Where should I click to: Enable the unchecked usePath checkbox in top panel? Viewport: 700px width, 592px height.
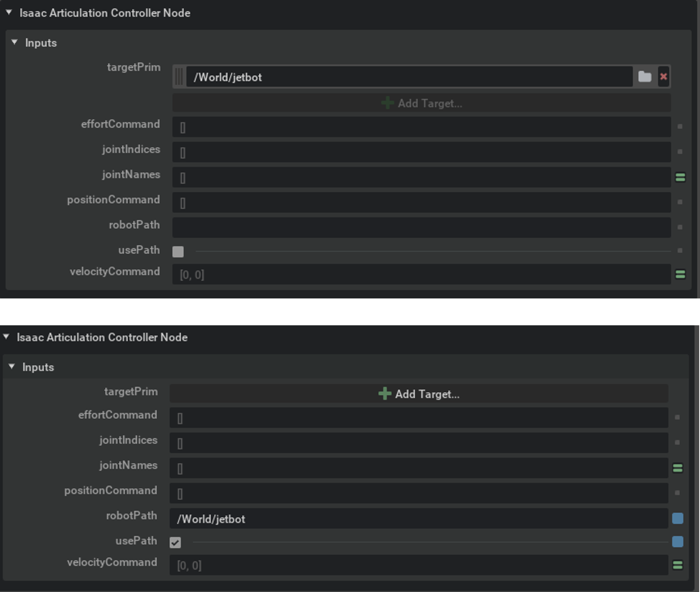click(178, 252)
